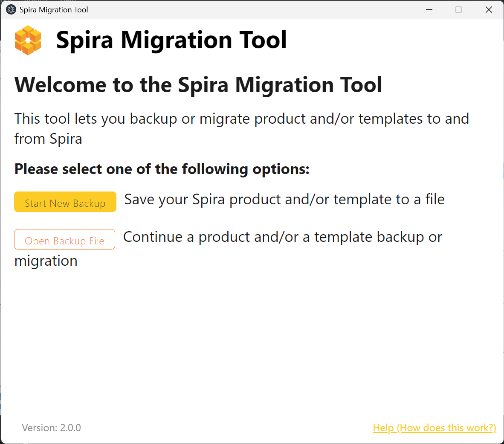Click the Welcome to the Spira Migration Tool heading
504x444 pixels.
198,85
